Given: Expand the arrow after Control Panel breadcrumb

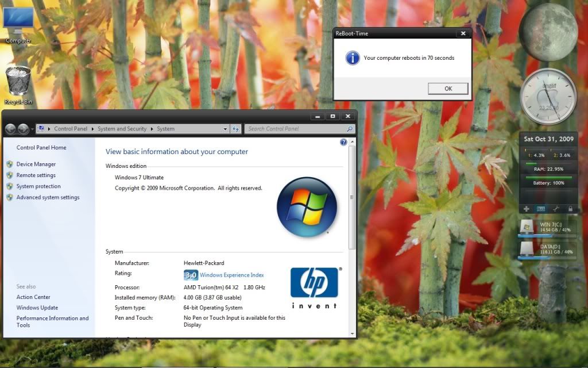Looking at the screenshot, I should (93, 129).
